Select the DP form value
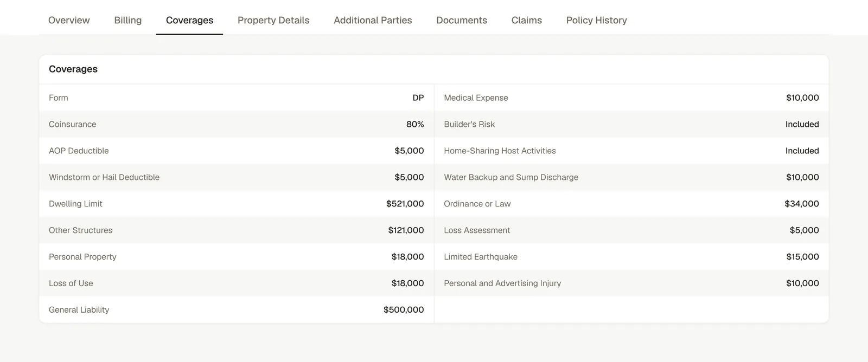Screen dimensions: 868x362 coord(418,98)
